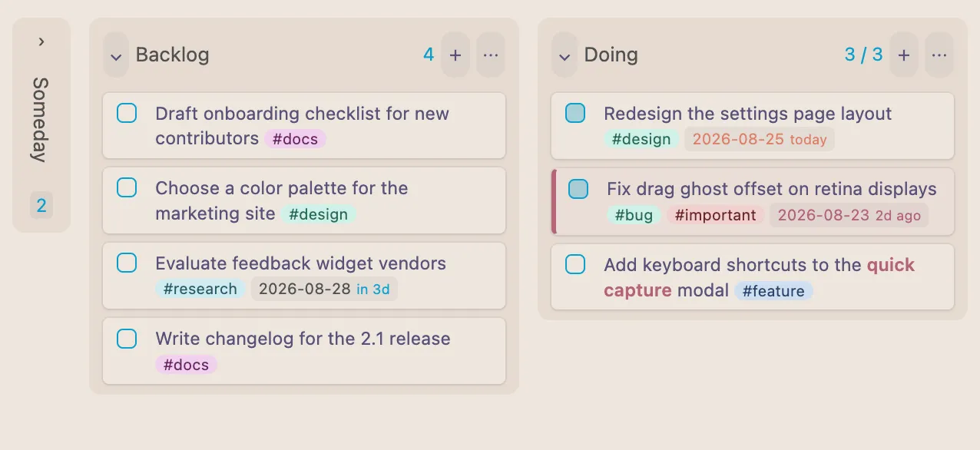Image resolution: width=980 pixels, height=450 pixels.
Task: Expand the Someday column
Action: tap(41, 41)
